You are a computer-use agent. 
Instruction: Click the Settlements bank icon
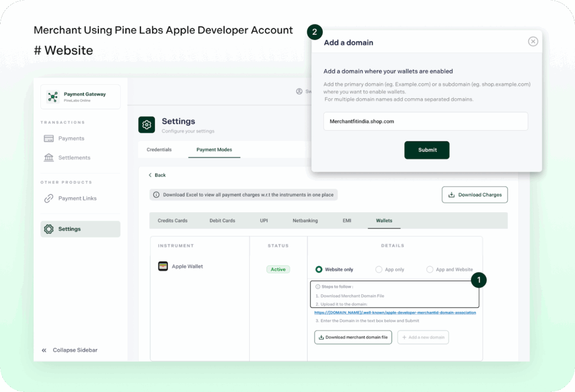point(49,158)
